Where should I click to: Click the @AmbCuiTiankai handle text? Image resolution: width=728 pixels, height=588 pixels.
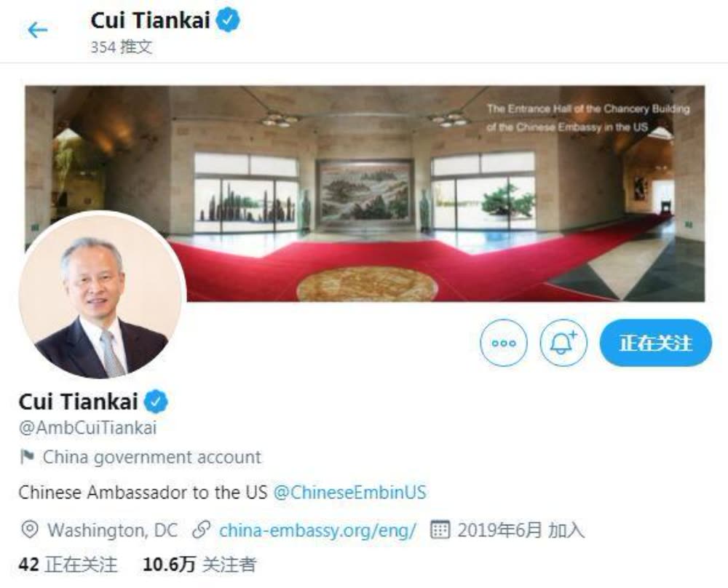point(88,427)
